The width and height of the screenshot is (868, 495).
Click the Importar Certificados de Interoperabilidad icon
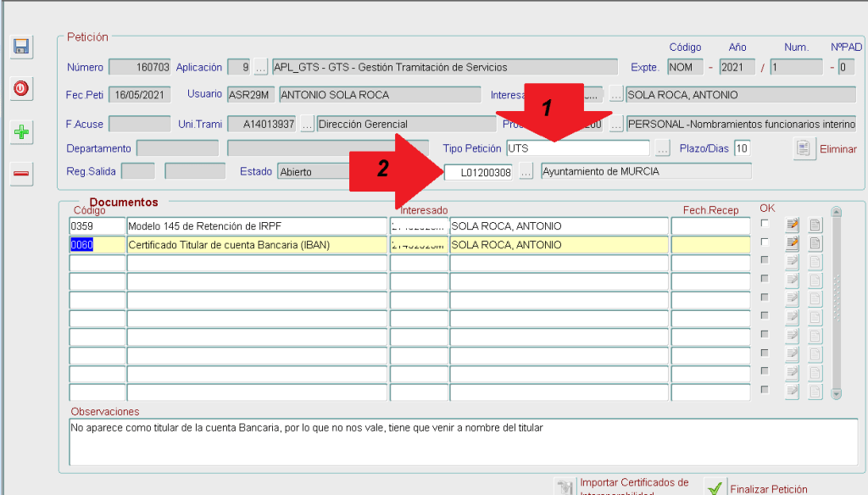click(x=565, y=487)
